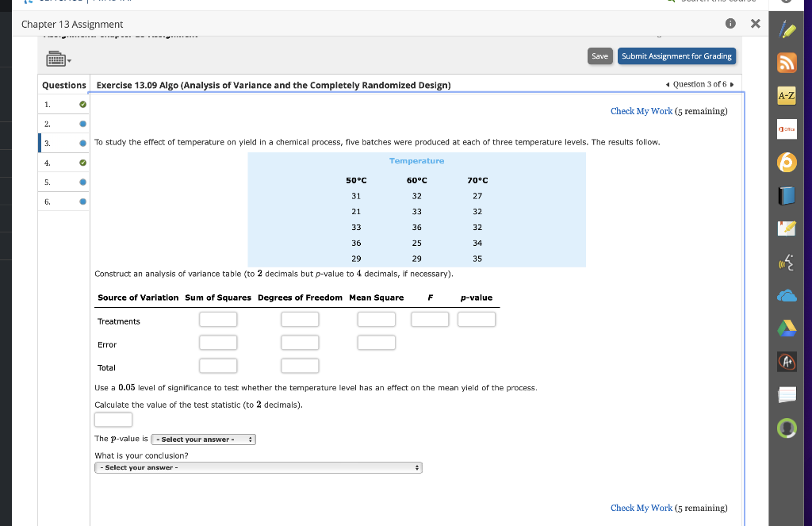
Task: Select question 3 in Questions list
Action: pyautogui.click(x=63, y=143)
